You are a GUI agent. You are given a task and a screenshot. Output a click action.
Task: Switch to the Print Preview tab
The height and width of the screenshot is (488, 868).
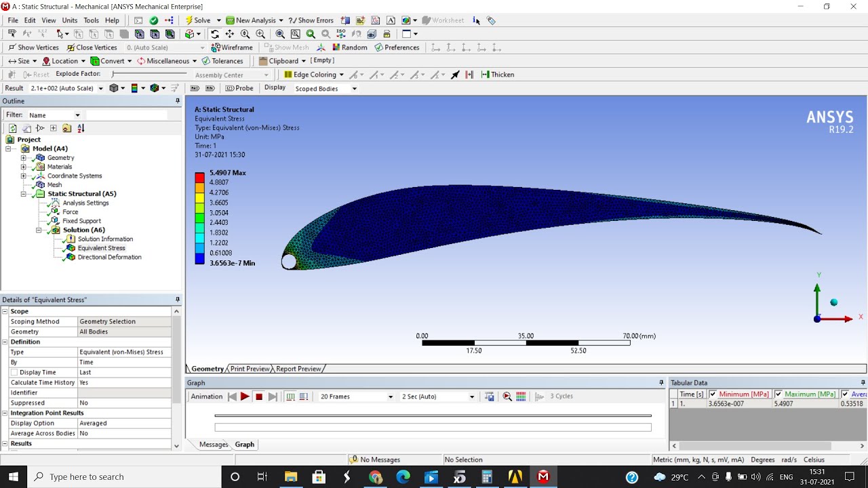(x=250, y=369)
